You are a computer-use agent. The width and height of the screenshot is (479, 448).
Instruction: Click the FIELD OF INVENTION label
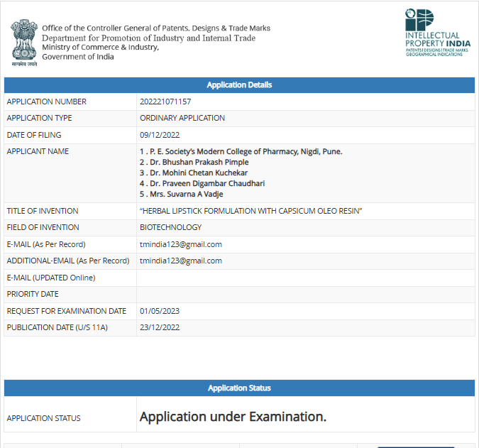point(43,227)
